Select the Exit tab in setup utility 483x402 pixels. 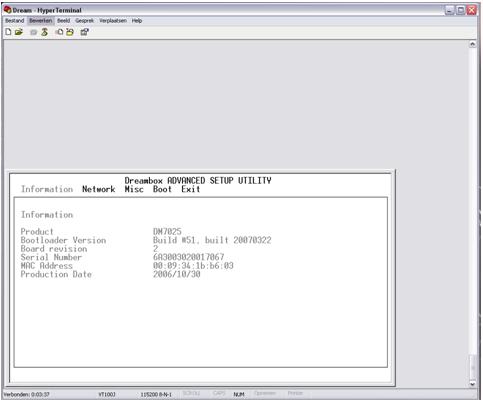[191, 189]
